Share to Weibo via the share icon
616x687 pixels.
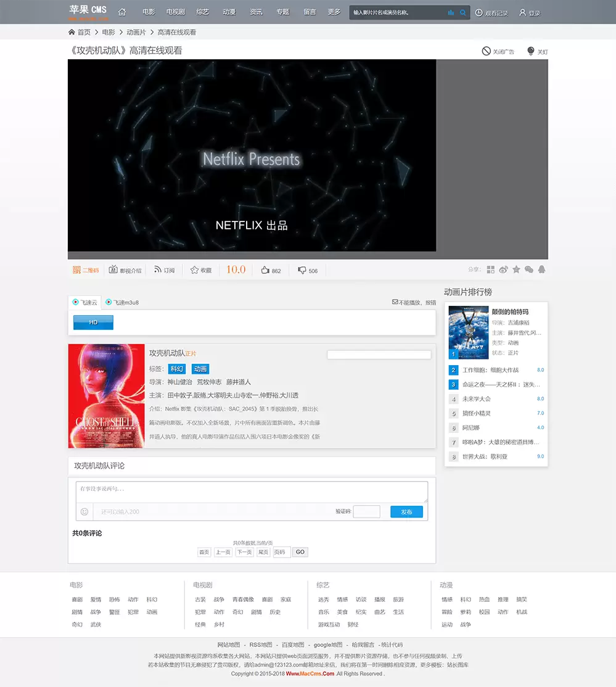(503, 269)
